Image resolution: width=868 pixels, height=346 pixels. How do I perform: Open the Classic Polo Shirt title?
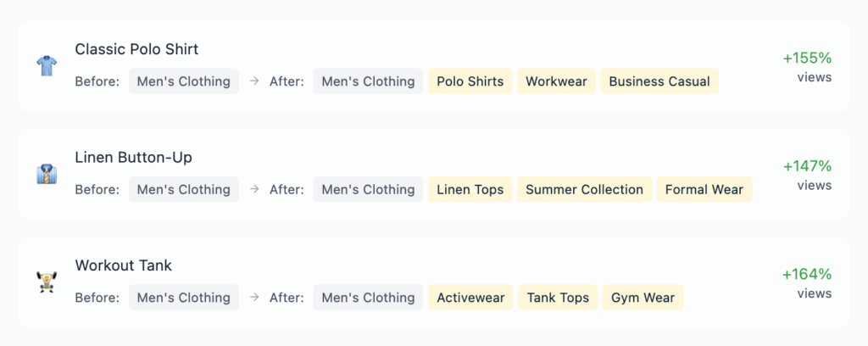[136, 49]
